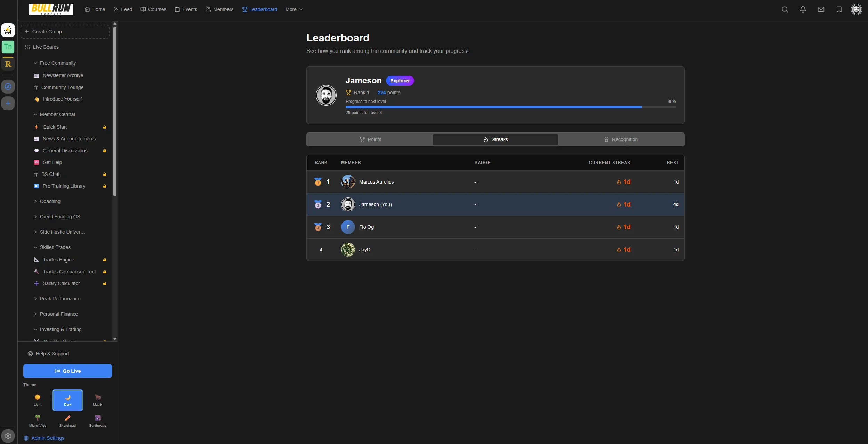Switch to the Recognition tab
Viewport: 868px width, 444px height.
pos(621,139)
